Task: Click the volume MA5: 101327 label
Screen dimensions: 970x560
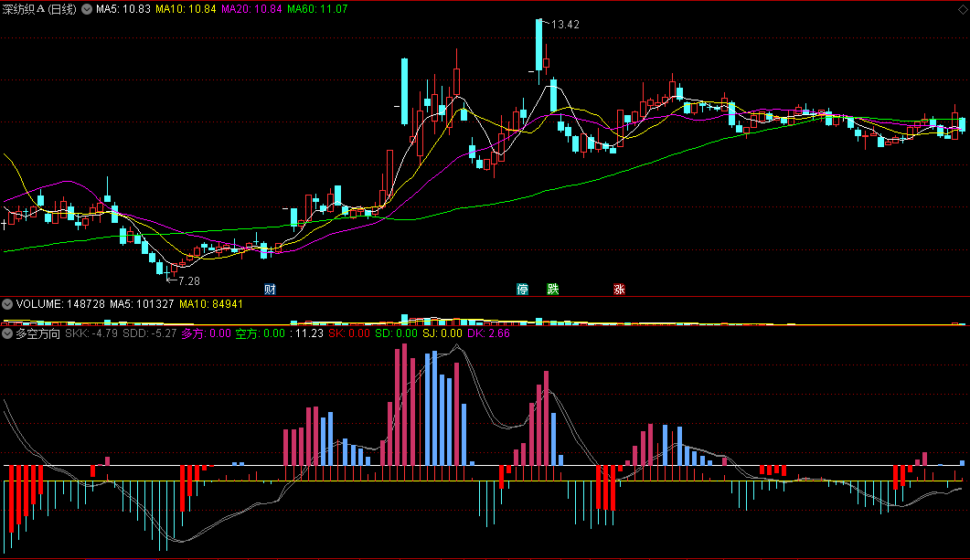Action: click(143, 304)
